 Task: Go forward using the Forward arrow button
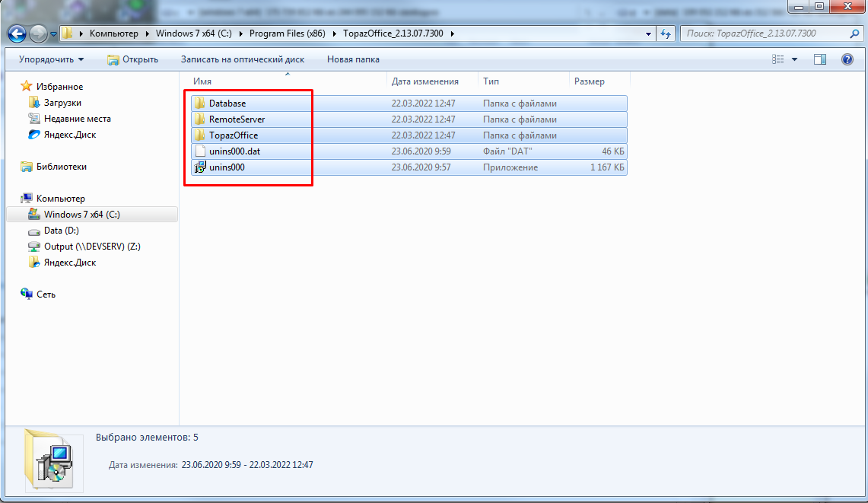tap(37, 33)
